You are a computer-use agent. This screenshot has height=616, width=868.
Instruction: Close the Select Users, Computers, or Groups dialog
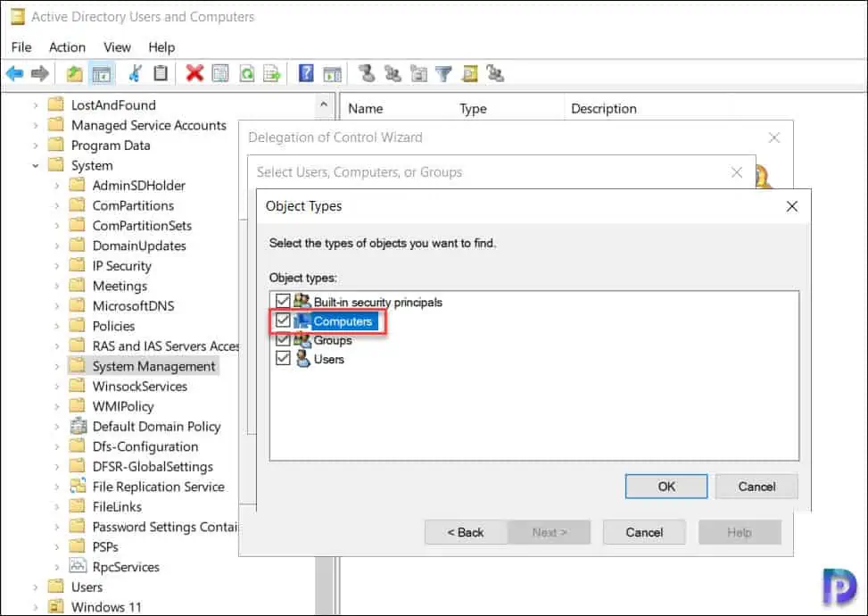(x=737, y=172)
